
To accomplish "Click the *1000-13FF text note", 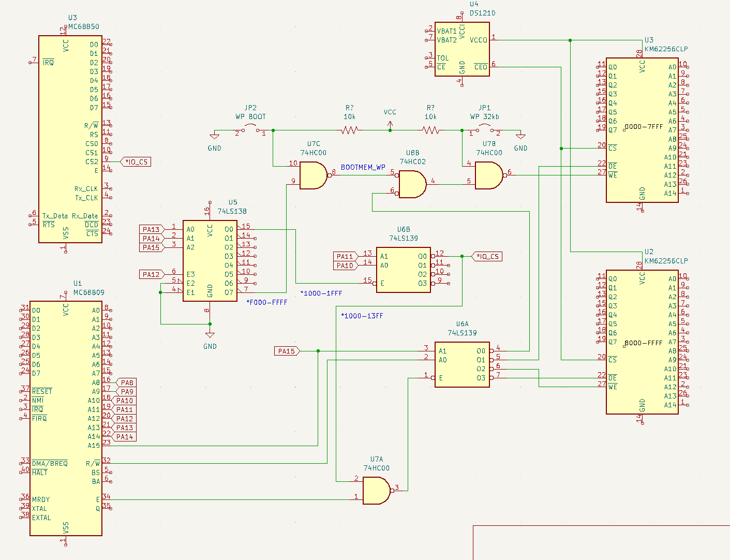I will (x=362, y=316).
